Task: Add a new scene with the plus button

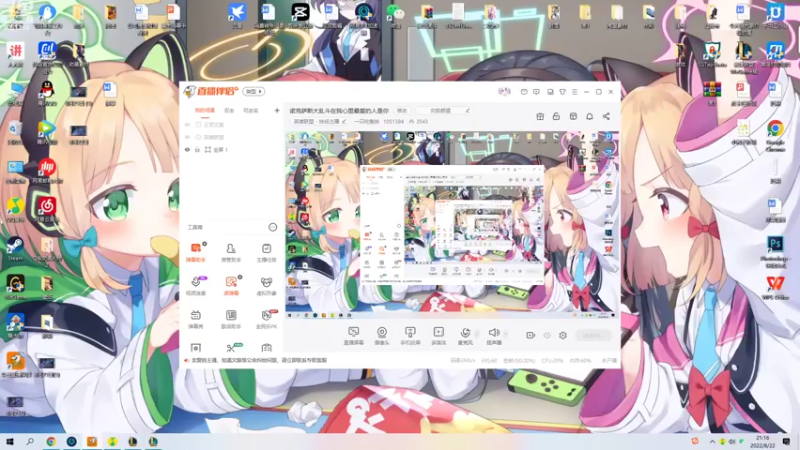Action: tap(277, 110)
